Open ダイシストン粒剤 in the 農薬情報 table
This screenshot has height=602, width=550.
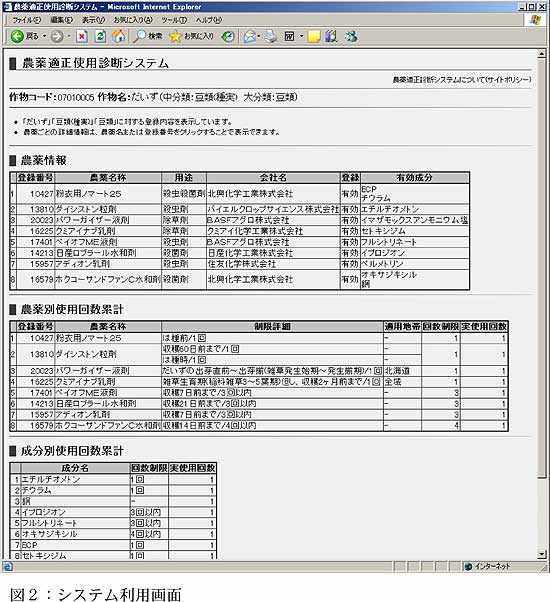click(86, 209)
